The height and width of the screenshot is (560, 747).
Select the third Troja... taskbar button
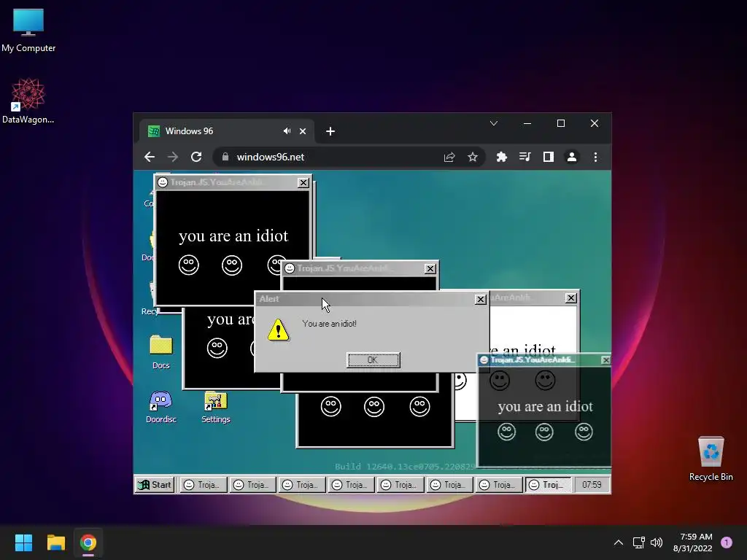(301, 485)
